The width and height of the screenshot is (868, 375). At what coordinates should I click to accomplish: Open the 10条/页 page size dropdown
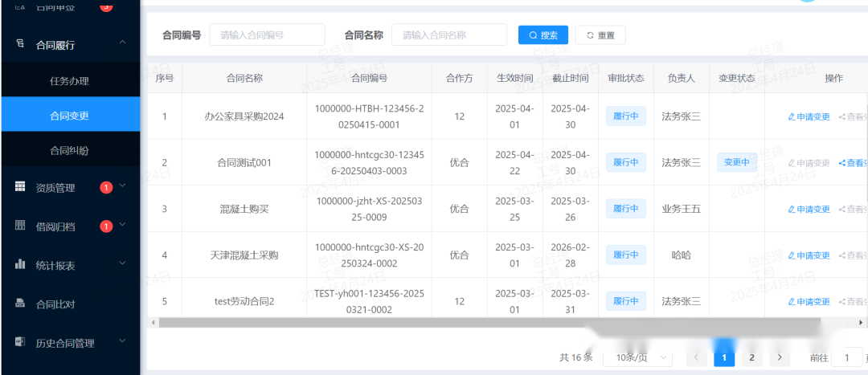(637, 357)
